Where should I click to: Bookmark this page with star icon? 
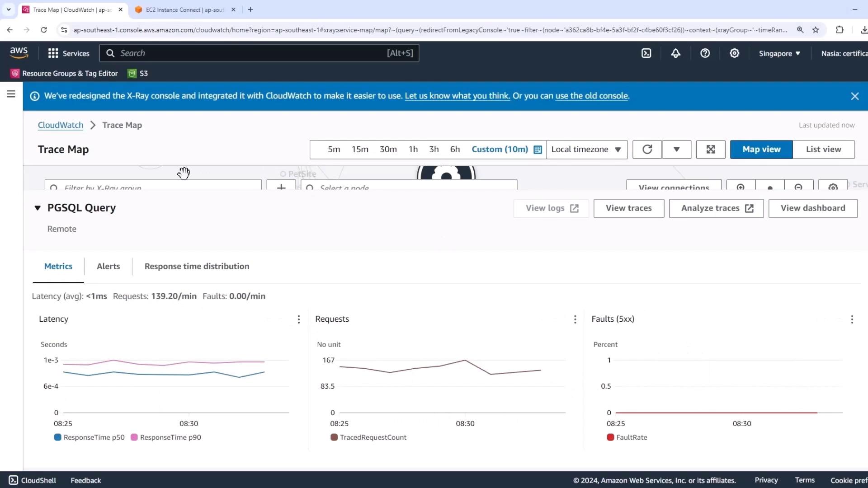coord(816,30)
